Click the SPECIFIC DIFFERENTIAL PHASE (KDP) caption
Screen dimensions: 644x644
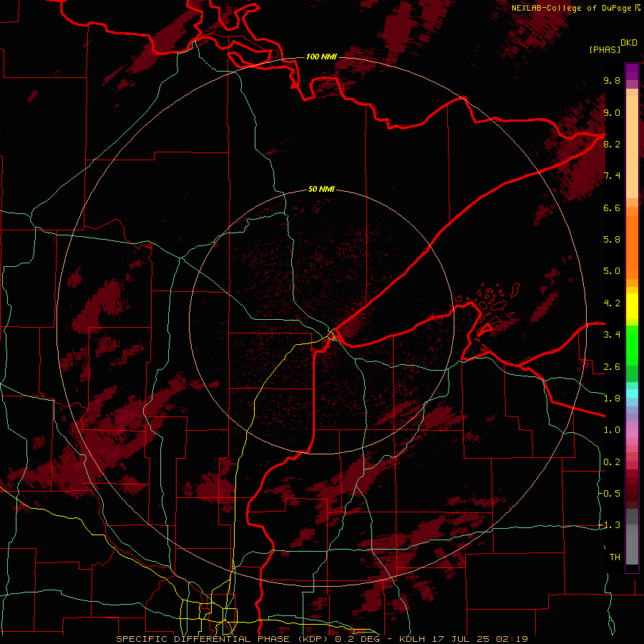coord(223,639)
